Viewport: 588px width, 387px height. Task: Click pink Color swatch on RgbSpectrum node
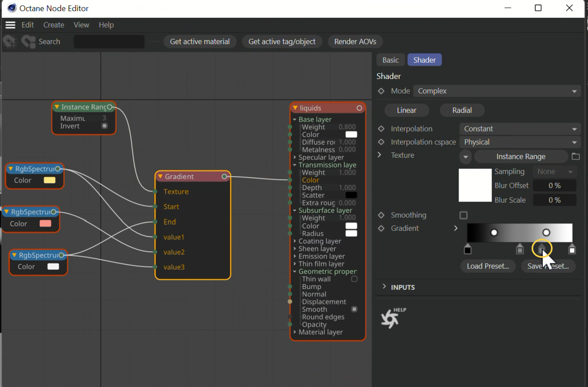45,223
